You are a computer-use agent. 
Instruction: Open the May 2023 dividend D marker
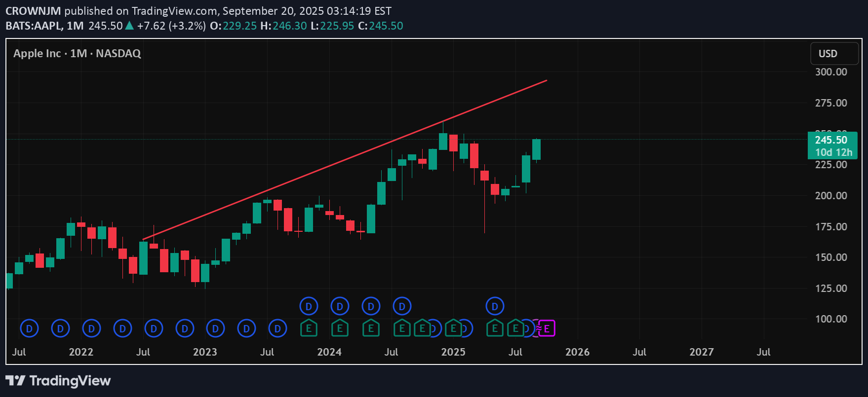246,328
